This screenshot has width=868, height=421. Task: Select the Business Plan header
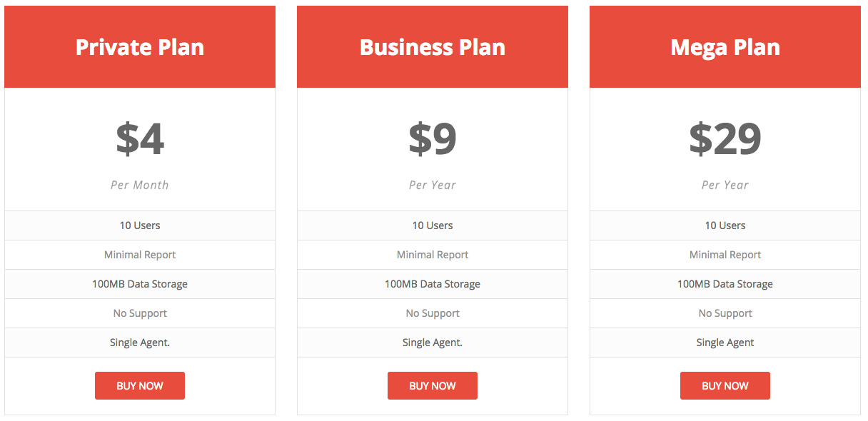pos(433,47)
